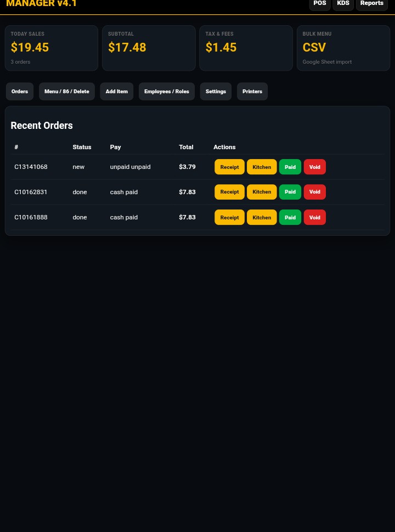395x532 pixels.
Task: Send order C10161888 to Kitchen
Action: [262, 218]
